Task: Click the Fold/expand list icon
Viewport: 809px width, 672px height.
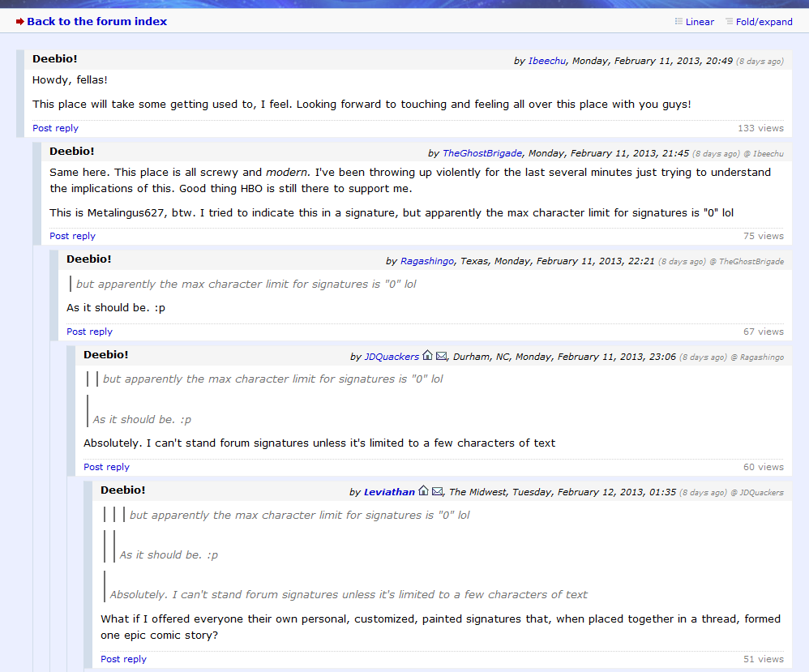Action: [x=729, y=21]
